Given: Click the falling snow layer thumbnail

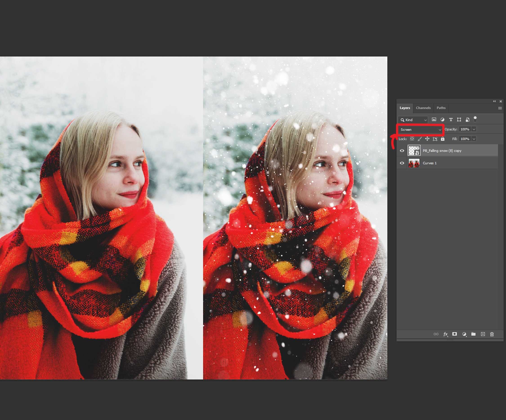Looking at the screenshot, I should pos(414,151).
